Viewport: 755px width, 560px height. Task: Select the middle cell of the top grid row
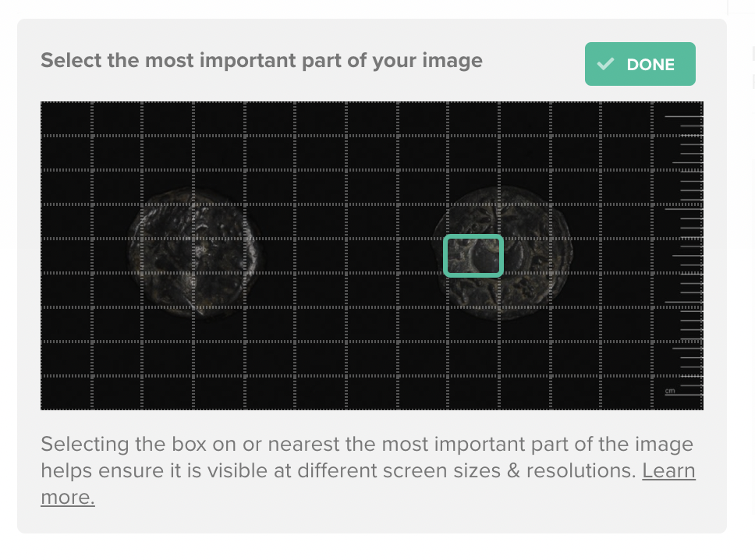(372, 119)
